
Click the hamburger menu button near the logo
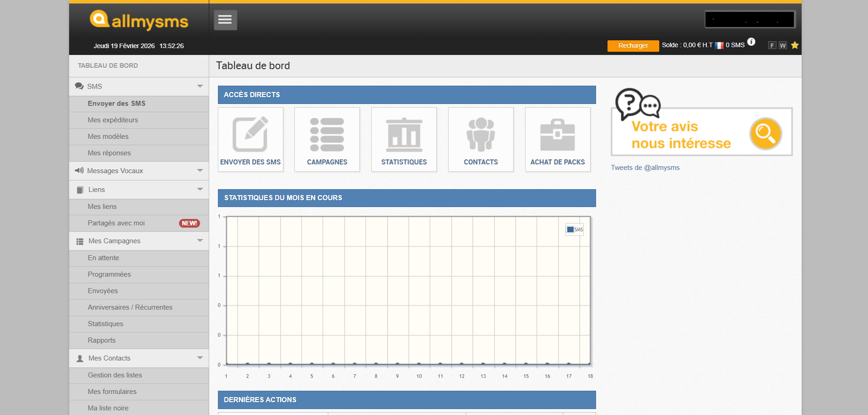[225, 20]
